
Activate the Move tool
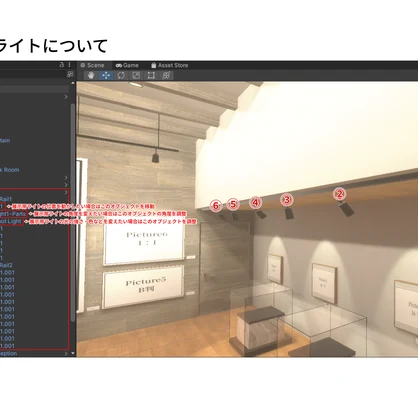click(x=106, y=75)
